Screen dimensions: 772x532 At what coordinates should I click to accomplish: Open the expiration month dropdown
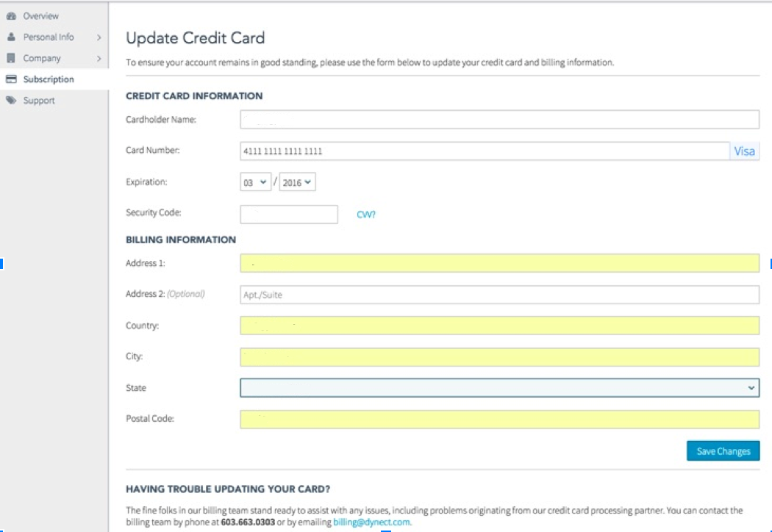257,183
